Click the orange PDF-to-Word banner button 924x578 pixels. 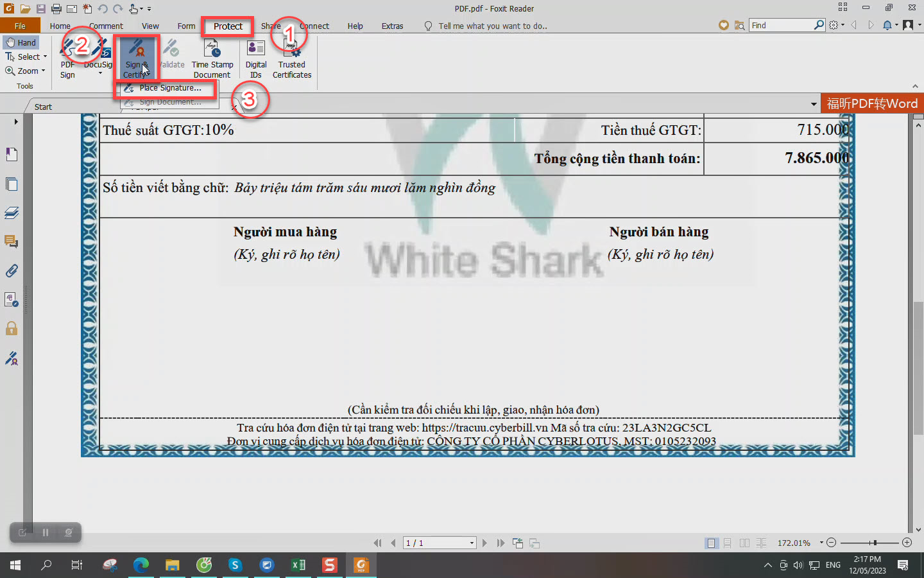point(872,104)
